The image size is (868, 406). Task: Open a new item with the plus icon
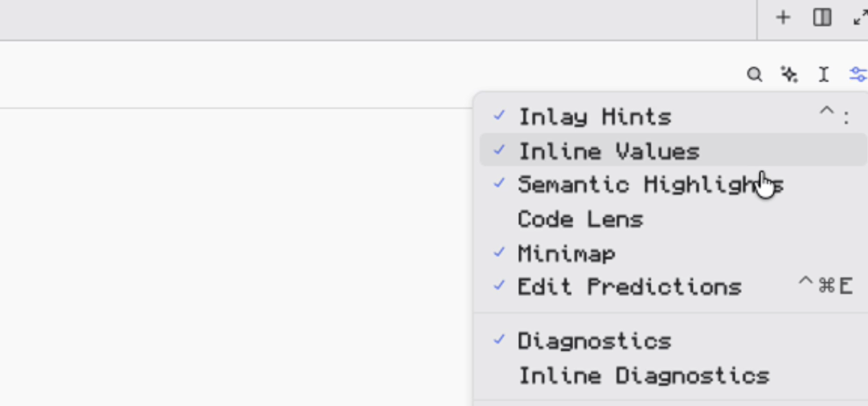782,18
